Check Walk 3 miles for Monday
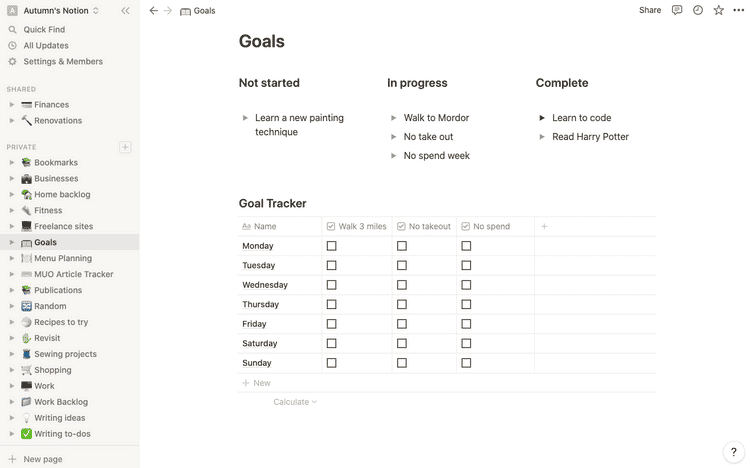Screen dimensions: 750x468 coord(332,246)
